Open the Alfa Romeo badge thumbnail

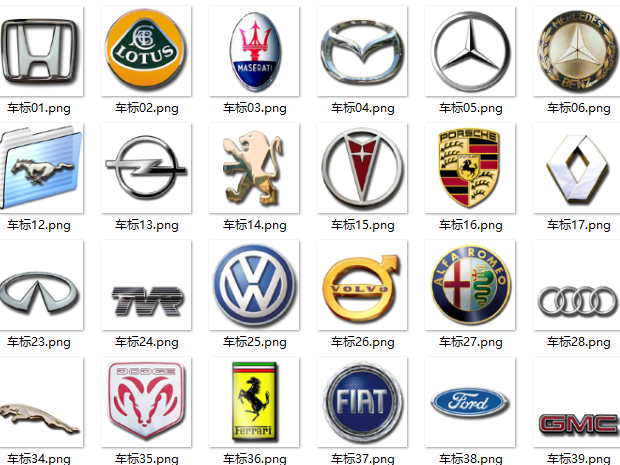470,285
